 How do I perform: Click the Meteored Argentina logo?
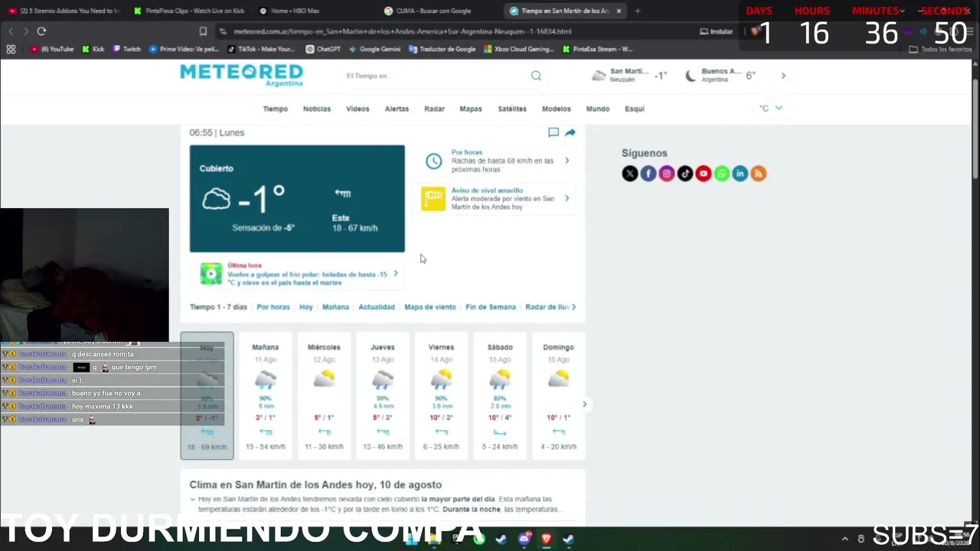pyautogui.click(x=241, y=75)
